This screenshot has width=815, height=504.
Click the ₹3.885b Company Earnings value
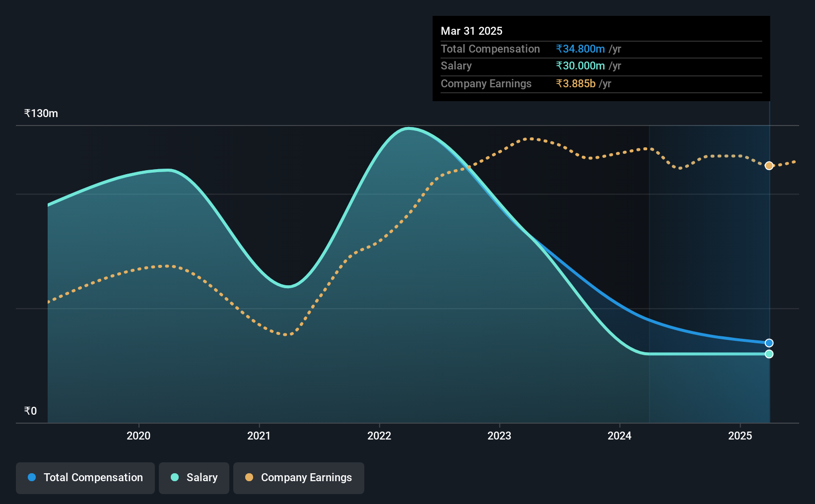(576, 83)
